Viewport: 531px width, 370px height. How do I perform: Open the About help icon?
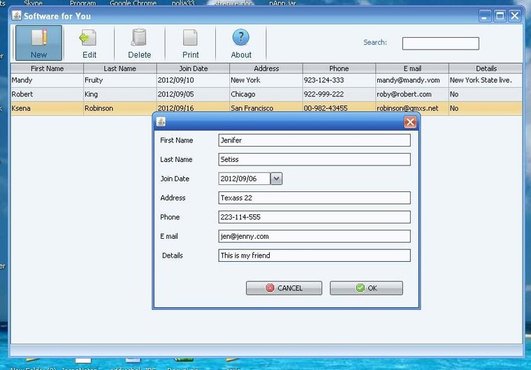241,44
